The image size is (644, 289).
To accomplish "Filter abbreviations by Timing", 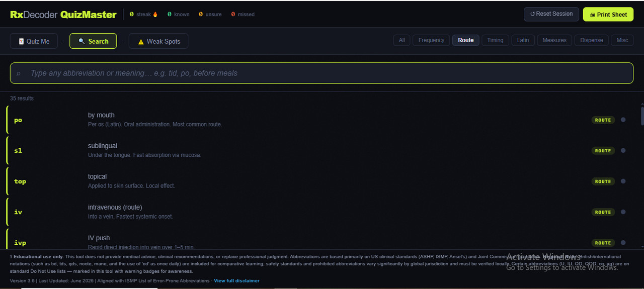I will click(x=495, y=40).
